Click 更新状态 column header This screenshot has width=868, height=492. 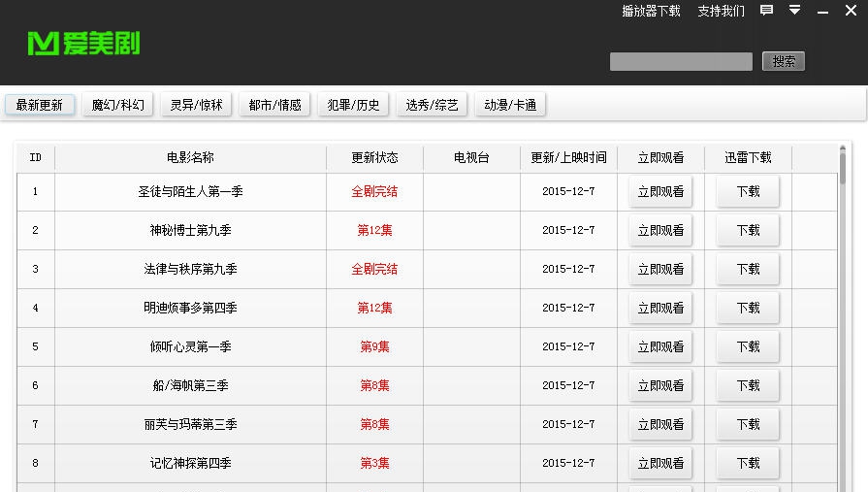click(374, 158)
